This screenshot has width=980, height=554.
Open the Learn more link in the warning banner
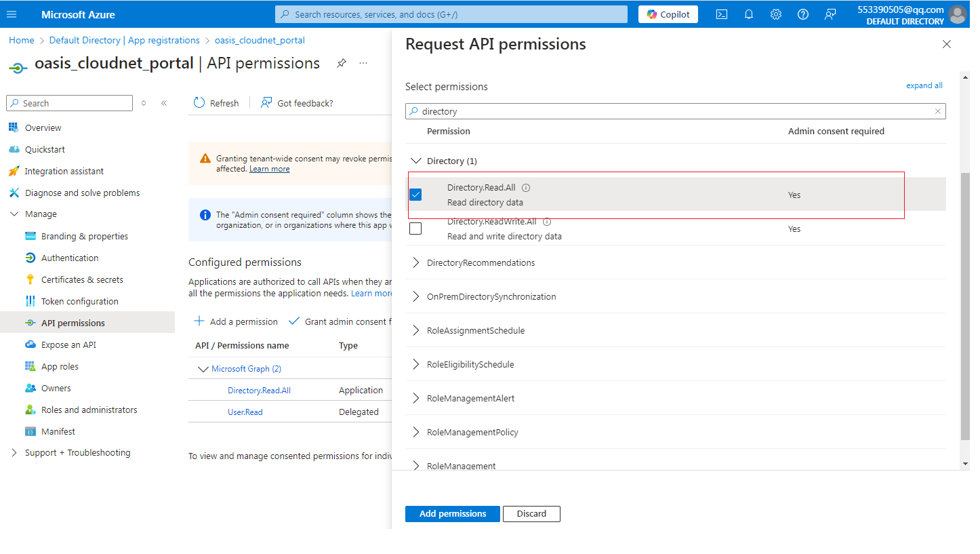tap(269, 169)
